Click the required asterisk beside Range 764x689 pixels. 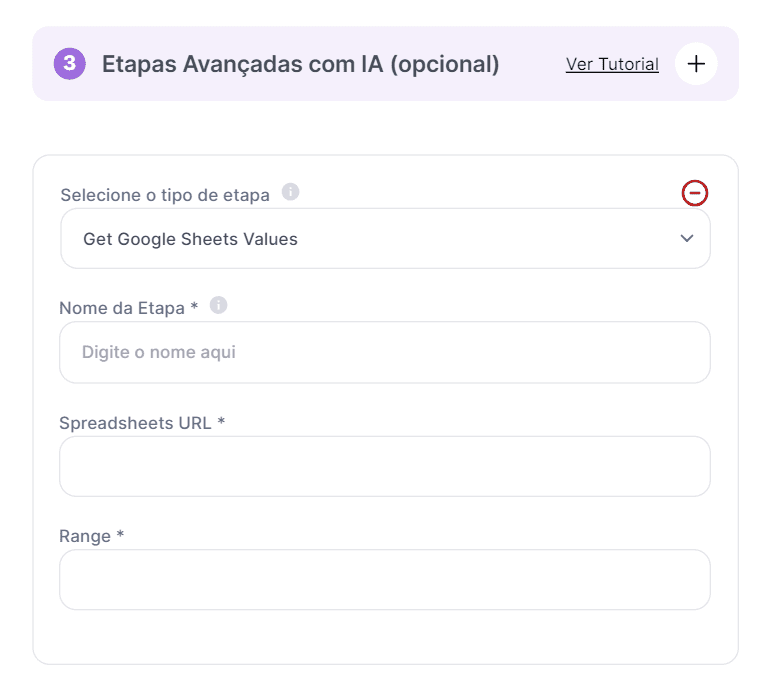(x=120, y=536)
